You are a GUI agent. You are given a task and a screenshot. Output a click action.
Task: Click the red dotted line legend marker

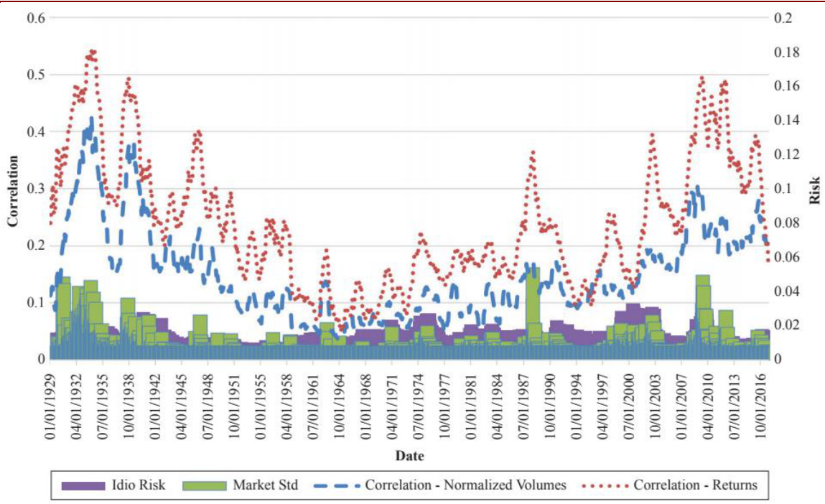[604, 485]
